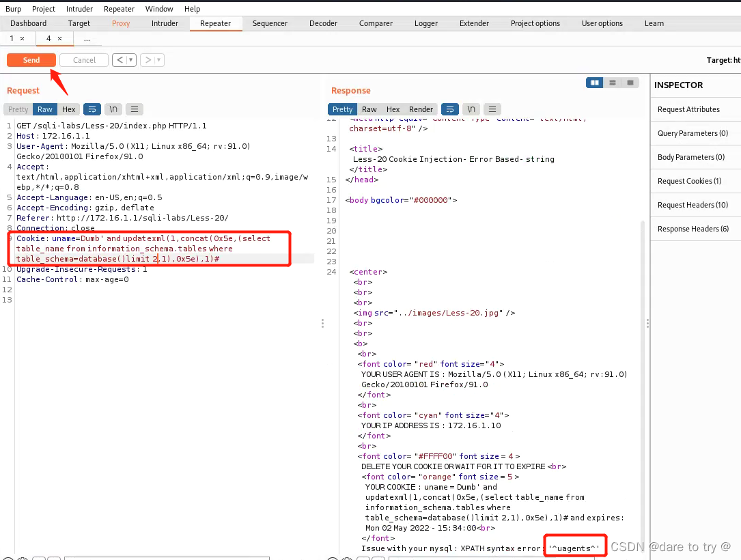This screenshot has width=741, height=560.
Task: Open the back history dropdown arrow
Action: coord(131,60)
